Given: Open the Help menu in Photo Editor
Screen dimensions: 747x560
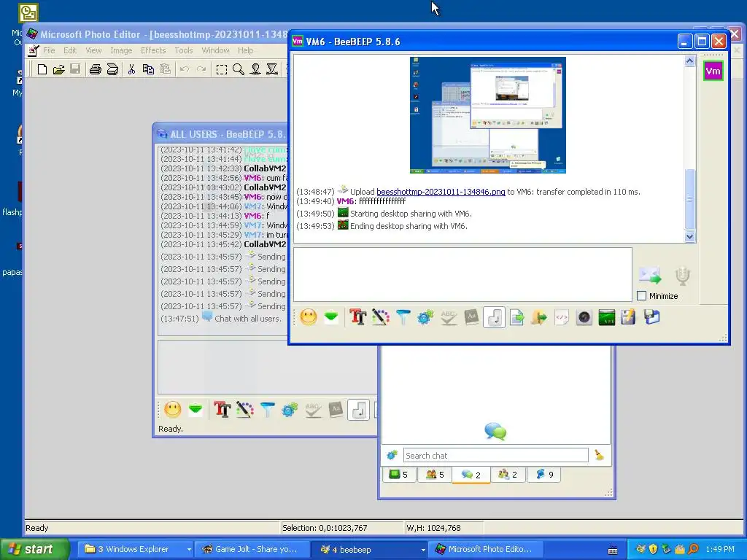Looking at the screenshot, I should 245,50.
